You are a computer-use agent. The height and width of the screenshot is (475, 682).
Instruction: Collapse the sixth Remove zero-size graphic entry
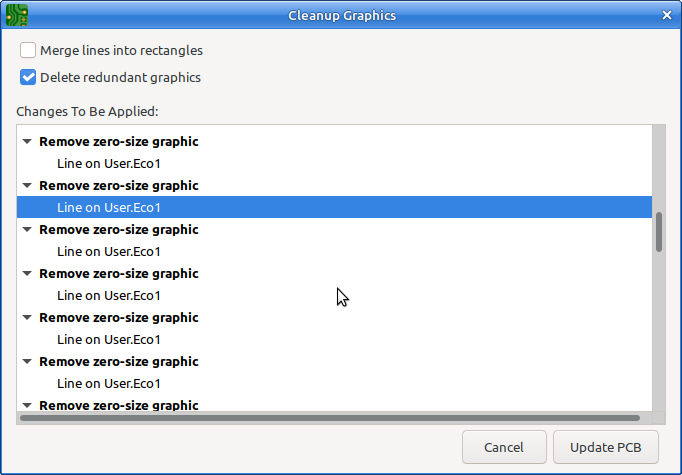(27, 361)
